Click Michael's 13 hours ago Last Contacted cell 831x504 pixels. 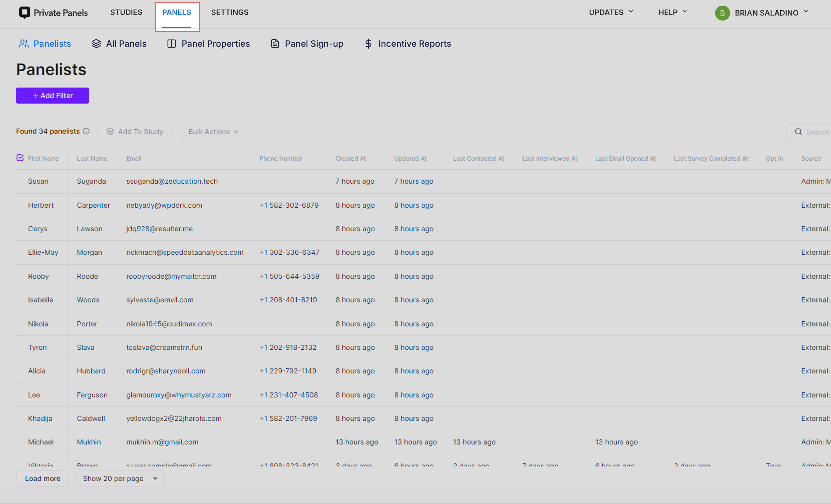474,442
